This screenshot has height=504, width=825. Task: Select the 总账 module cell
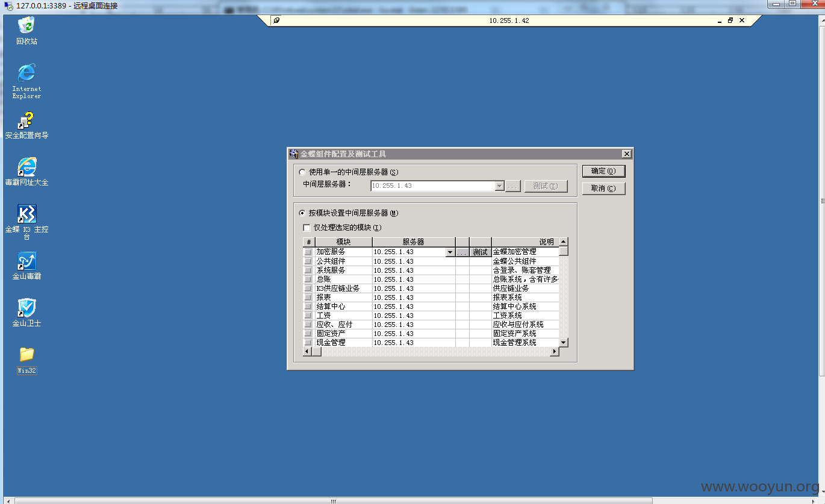coord(343,279)
